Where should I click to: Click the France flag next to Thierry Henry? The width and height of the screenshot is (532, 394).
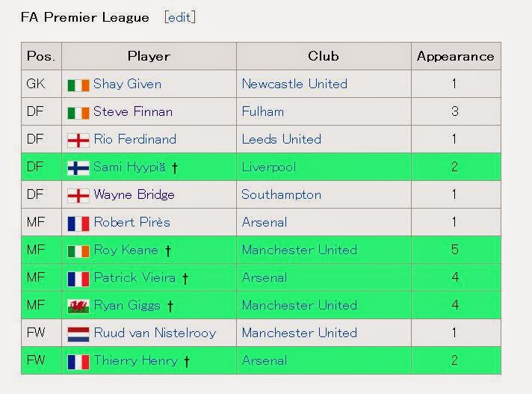tap(78, 362)
